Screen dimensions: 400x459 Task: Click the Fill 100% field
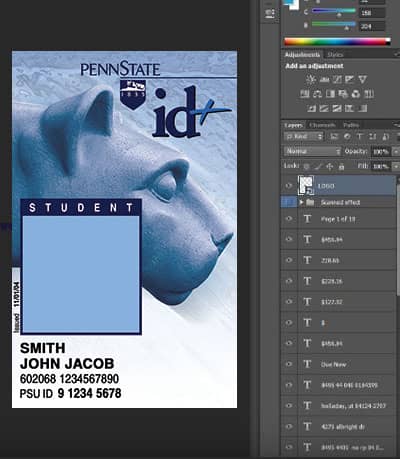tap(380, 166)
